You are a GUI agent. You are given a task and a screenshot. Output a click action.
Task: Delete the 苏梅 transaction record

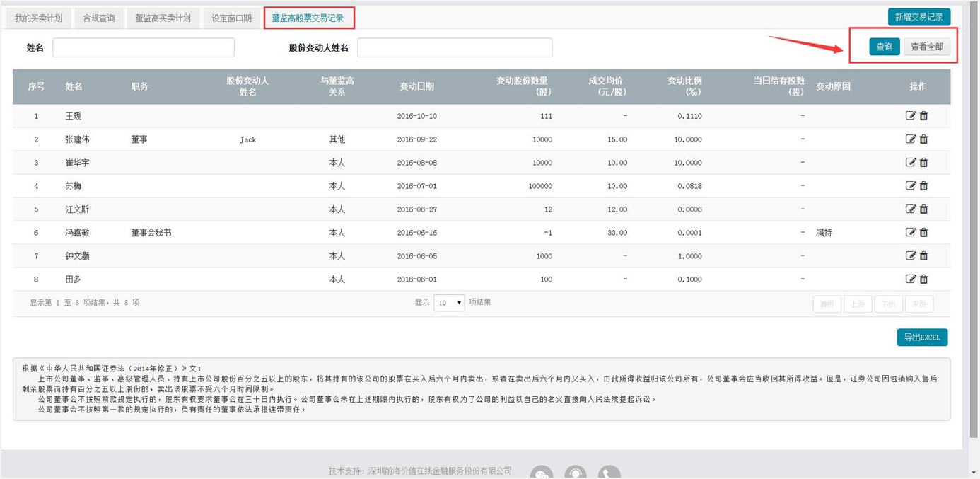(923, 186)
